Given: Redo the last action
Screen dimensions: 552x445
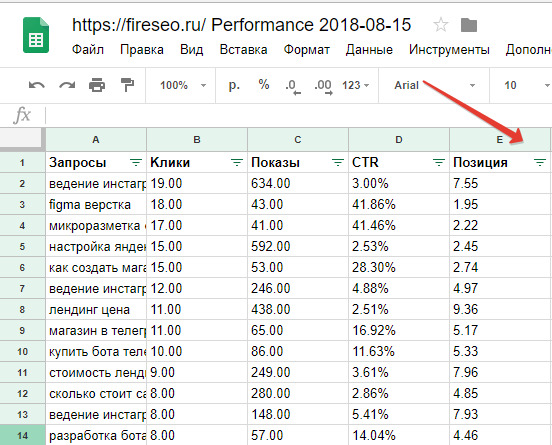Looking at the screenshot, I should (67, 85).
